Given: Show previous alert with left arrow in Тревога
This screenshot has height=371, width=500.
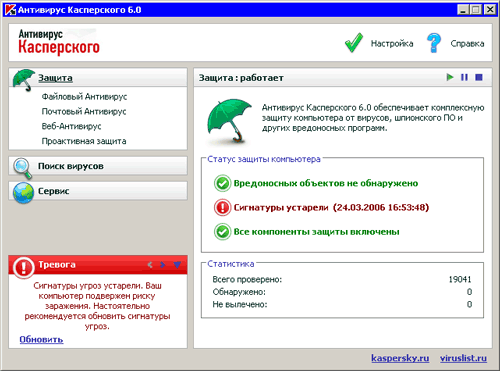Looking at the screenshot, I should pyautogui.click(x=150, y=265).
